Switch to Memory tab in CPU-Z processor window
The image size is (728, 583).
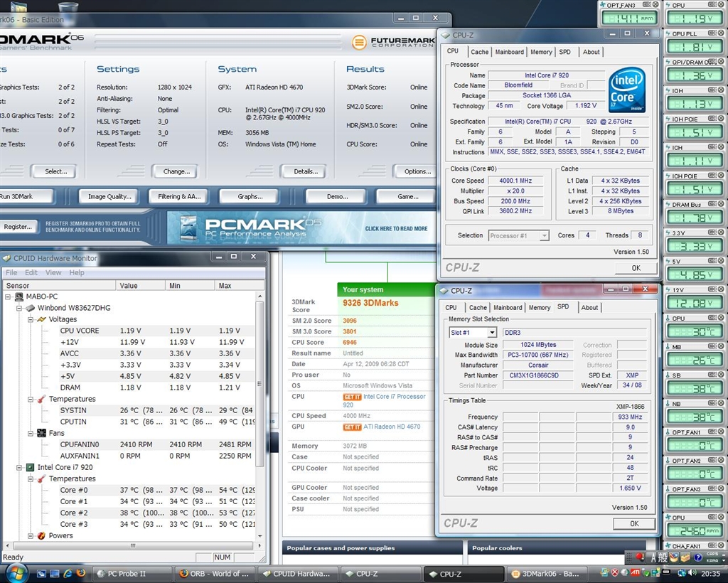click(541, 52)
